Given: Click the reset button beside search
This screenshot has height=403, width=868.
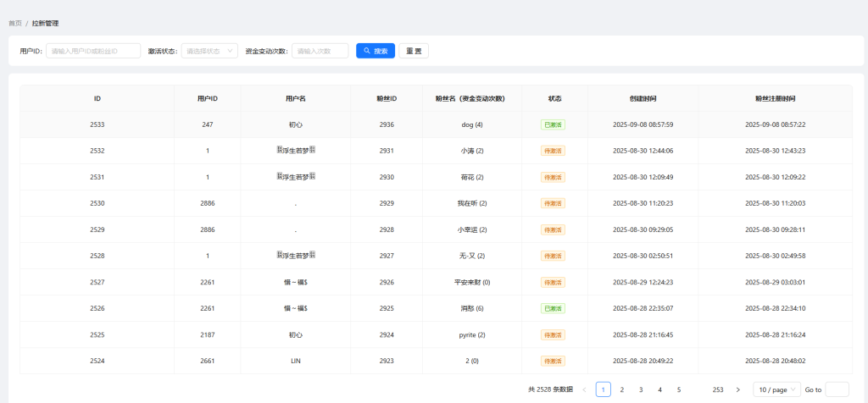Looking at the screenshot, I should (x=414, y=51).
